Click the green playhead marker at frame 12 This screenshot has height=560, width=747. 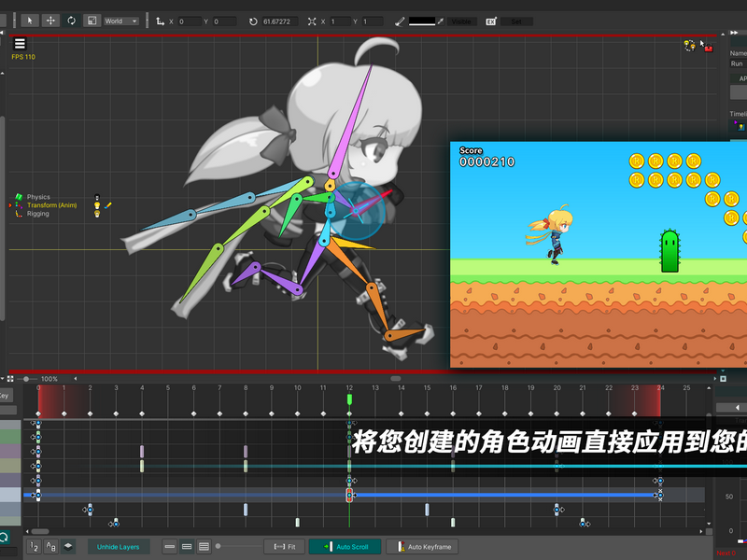coord(349,399)
